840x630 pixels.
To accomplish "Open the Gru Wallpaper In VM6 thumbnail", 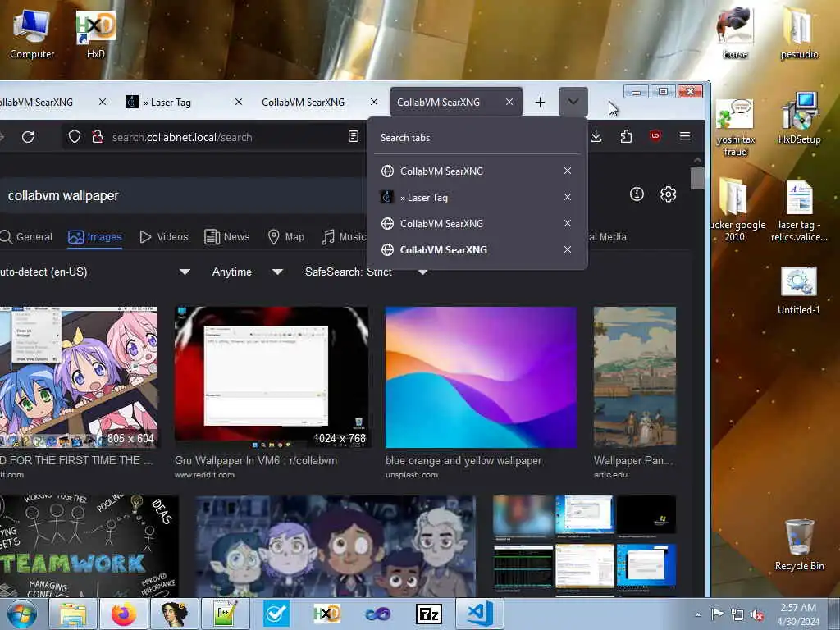I will point(272,377).
